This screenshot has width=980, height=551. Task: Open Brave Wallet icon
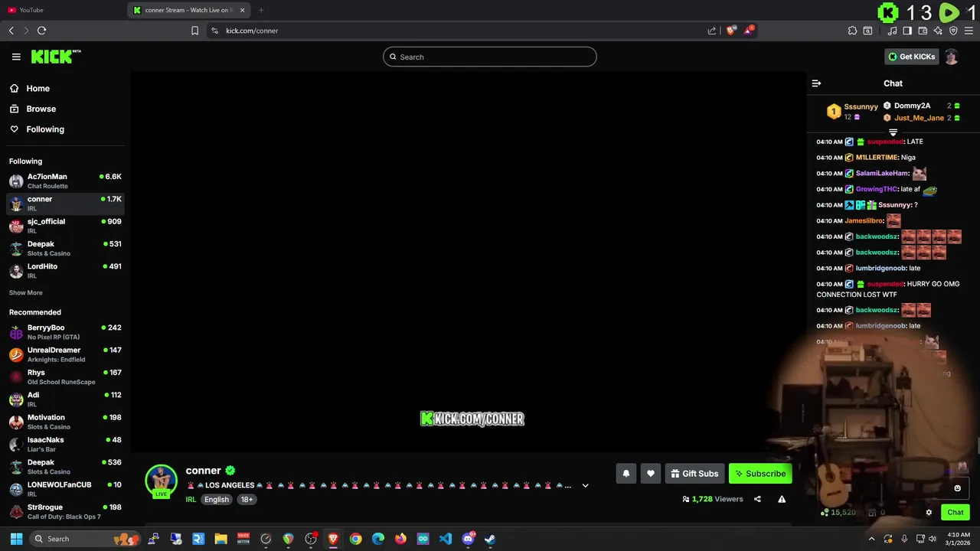click(x=923, y=31)
